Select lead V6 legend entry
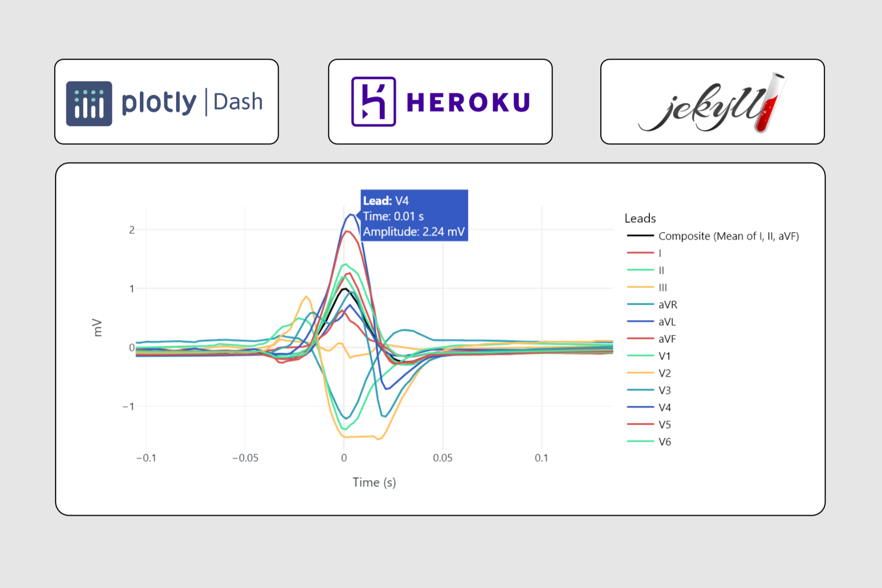 tap(665, 442)
